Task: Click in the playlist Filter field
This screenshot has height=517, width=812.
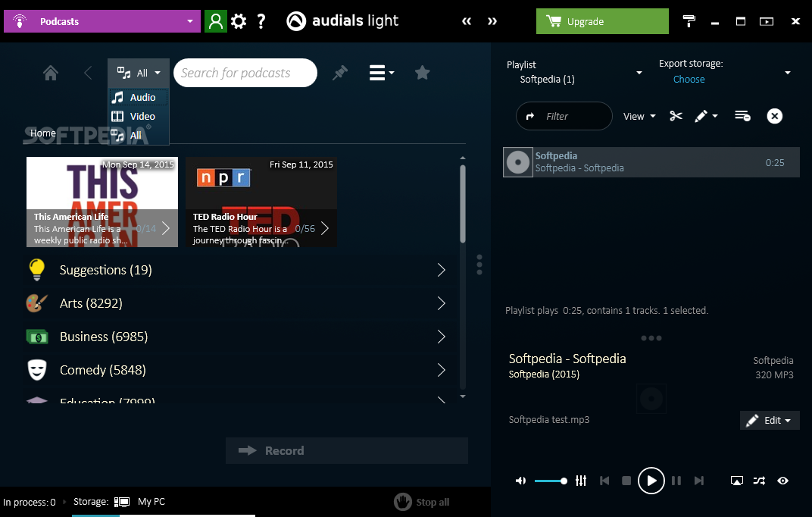Action: pos(564,116)
